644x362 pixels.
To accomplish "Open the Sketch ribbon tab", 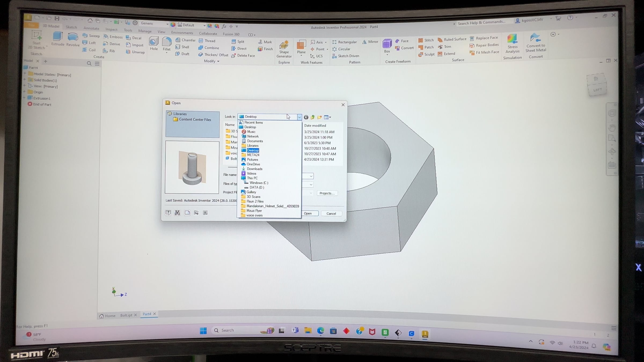I will [x=71, y=27].
